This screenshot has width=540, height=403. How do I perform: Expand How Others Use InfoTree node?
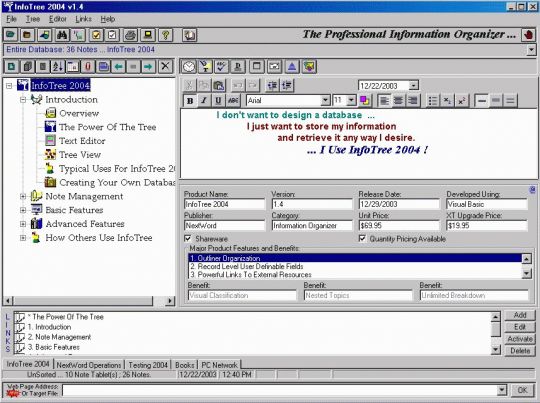pyautogui.click(x=23, y=238)
